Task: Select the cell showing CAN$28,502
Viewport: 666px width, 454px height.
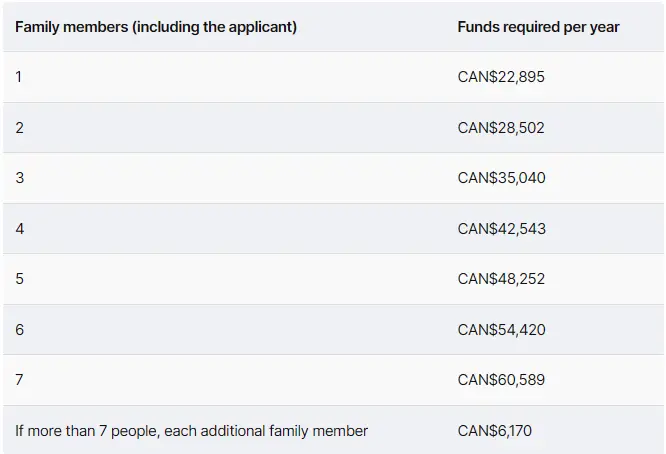Action: (501, 127)
